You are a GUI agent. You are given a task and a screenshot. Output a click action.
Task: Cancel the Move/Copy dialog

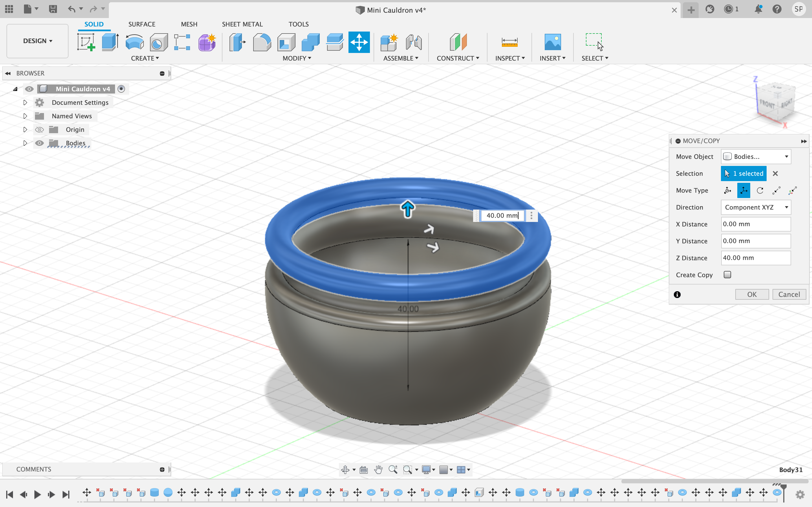789,294
